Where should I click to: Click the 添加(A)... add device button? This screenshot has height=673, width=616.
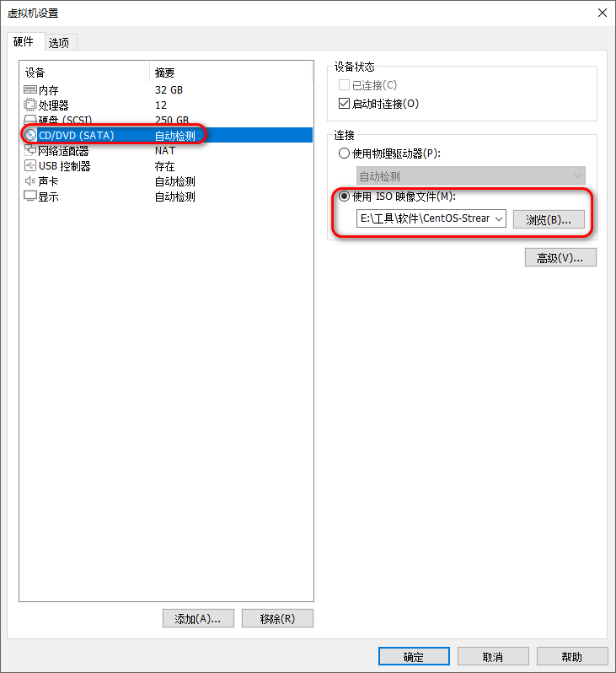198,618
